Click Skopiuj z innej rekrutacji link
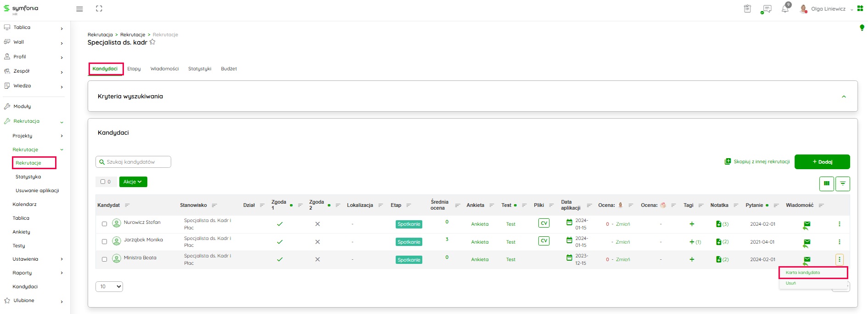Viewport: 868px width, 314px height. pos(757,162)
